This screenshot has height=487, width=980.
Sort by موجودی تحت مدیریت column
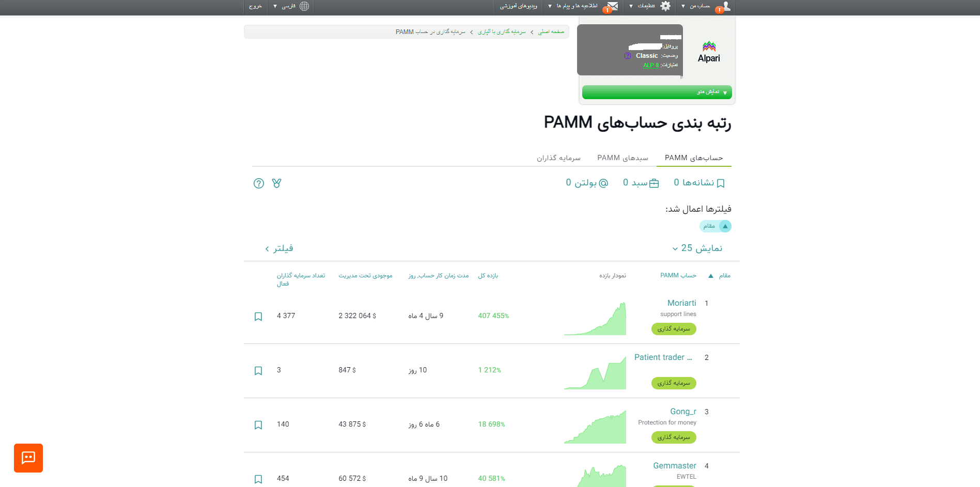click(365, 276)
